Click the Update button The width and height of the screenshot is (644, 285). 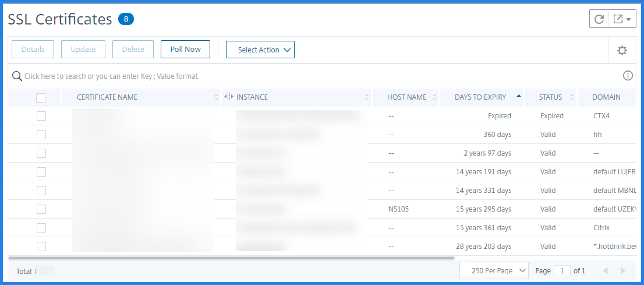pos(83,50)
